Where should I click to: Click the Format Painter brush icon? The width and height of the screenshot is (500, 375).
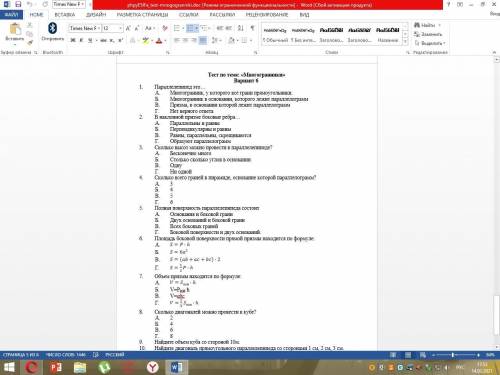click(x=30, y=42)
